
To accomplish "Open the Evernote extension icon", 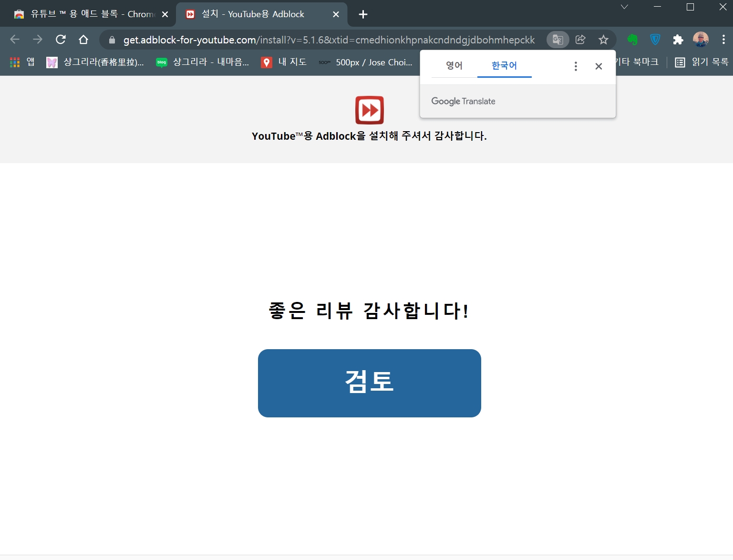I will pyautogui.click(x=632, y=40).
